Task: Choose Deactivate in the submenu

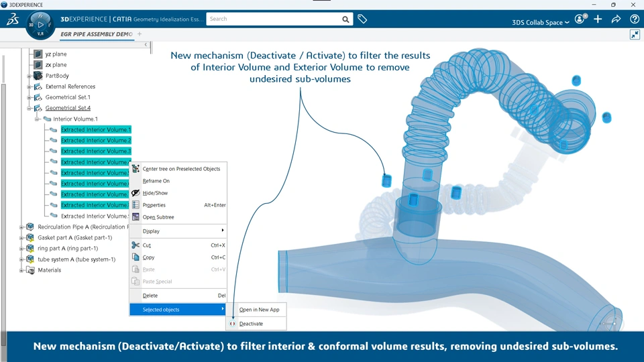Action: 256,323
